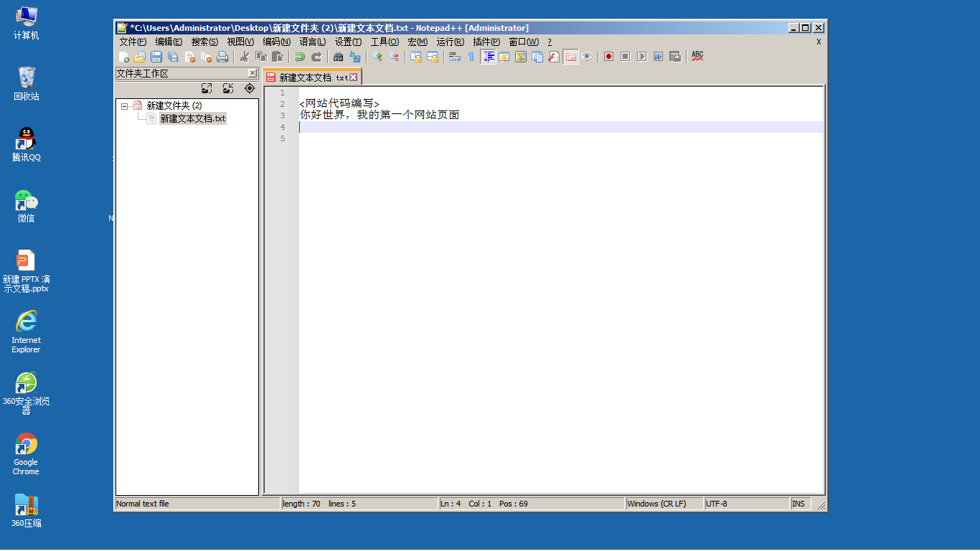
Task: Open the 搜索(S) menu
Action: tap(204, 42)
